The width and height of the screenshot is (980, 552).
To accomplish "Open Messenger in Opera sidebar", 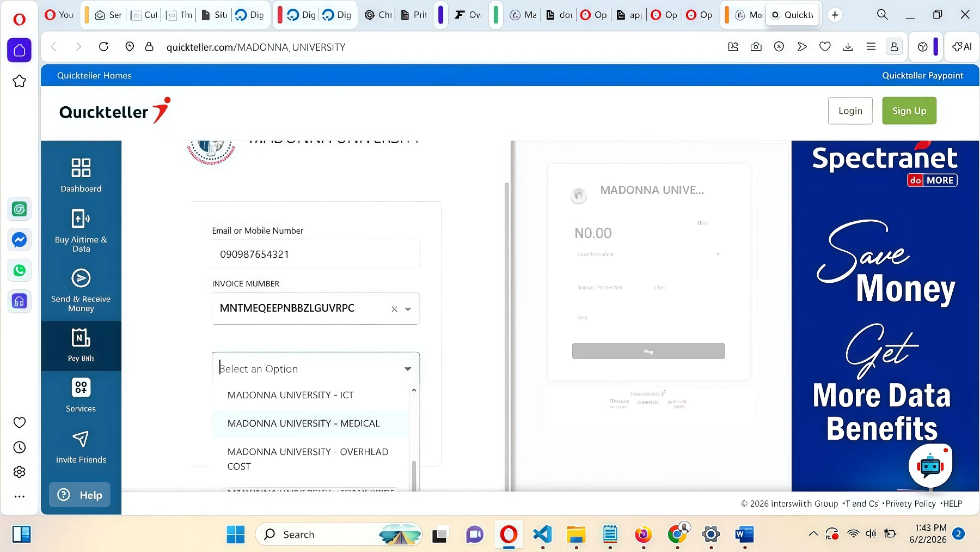I will click(19, 240).
